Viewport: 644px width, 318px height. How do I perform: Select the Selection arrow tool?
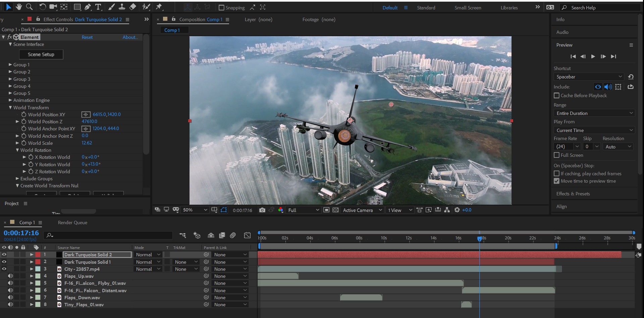coord(8,7)
